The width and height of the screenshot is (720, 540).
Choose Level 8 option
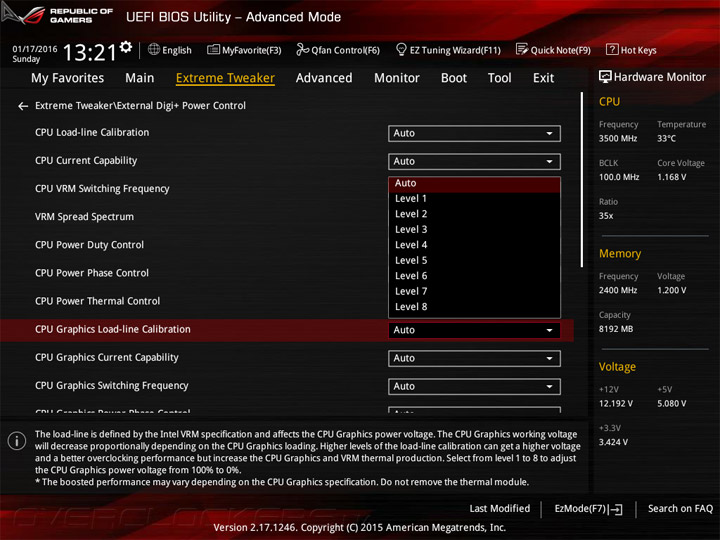[x=474, y=307]
